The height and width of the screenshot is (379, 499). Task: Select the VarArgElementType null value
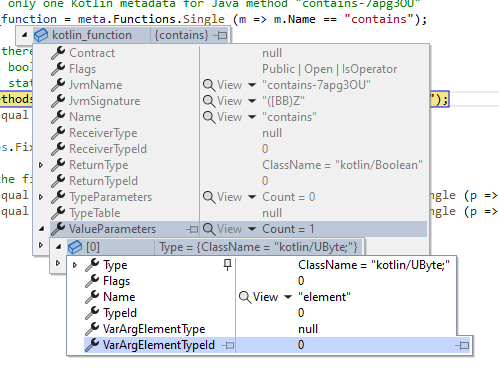tap(308, 329)
